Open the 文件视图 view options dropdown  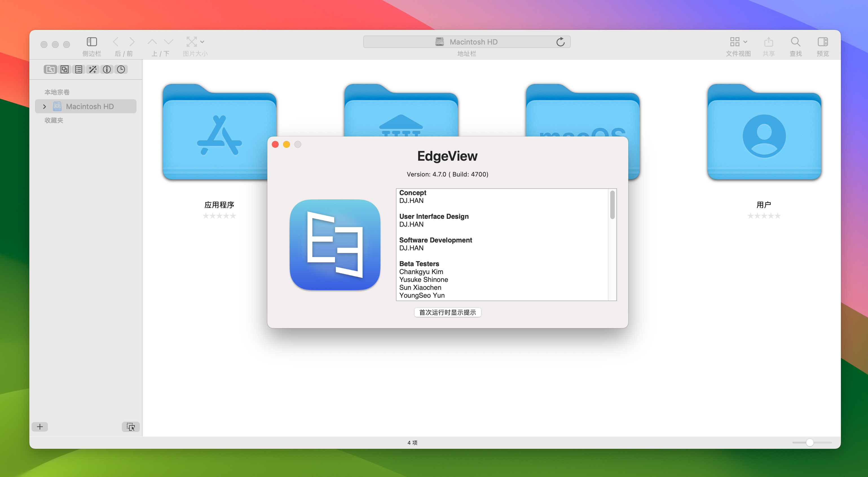[x=738, y=41]
